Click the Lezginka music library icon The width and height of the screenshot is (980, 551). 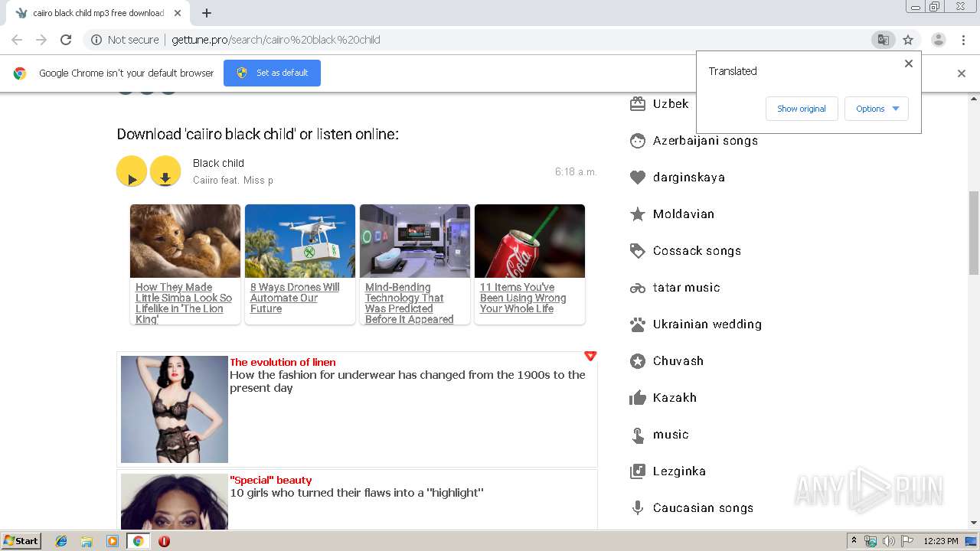coord(638,471)
